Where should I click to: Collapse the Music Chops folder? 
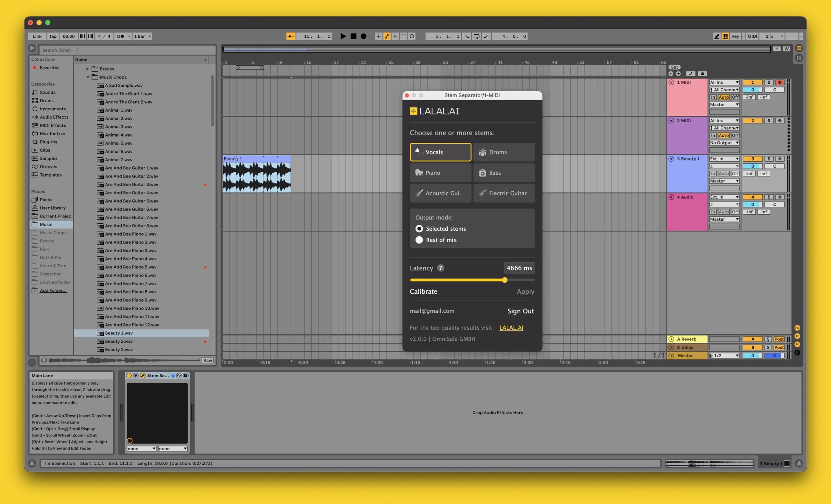point(88,77)
